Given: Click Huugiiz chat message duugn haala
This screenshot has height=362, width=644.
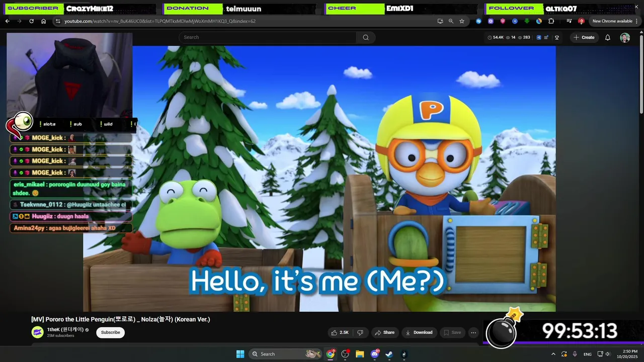Looking at the screenshot, I should (71, 216).
